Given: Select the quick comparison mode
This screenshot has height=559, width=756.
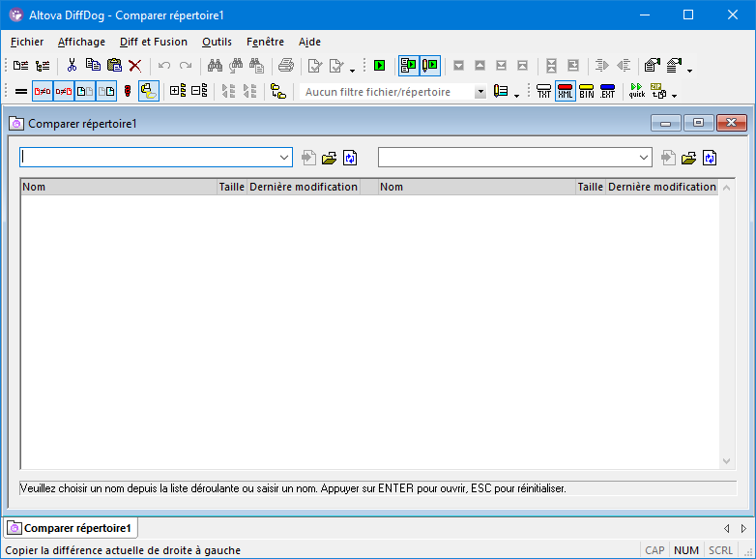Looking at the screenshot, I should (x=636, y=91).
